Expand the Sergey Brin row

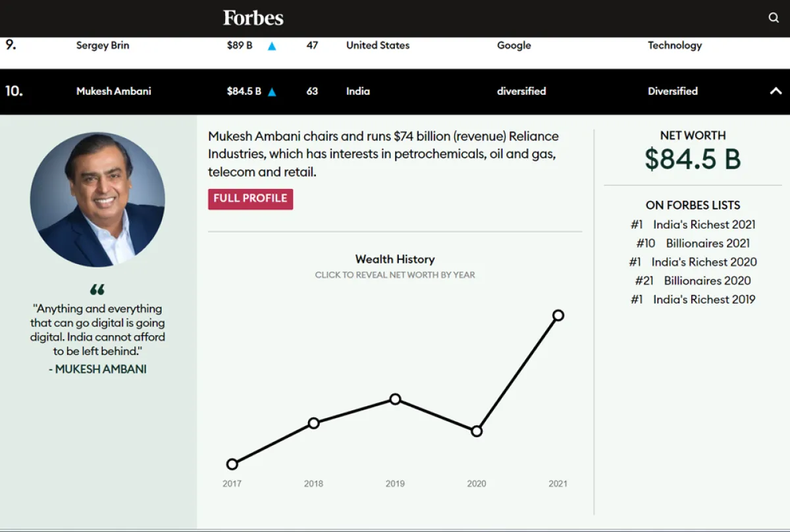pos(103,45)
